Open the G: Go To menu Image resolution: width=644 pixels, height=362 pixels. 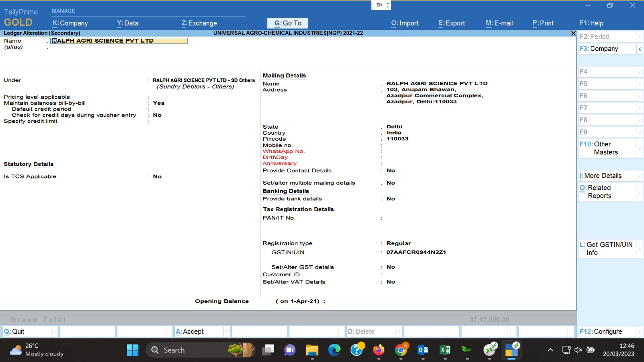[x=287, y=23]
